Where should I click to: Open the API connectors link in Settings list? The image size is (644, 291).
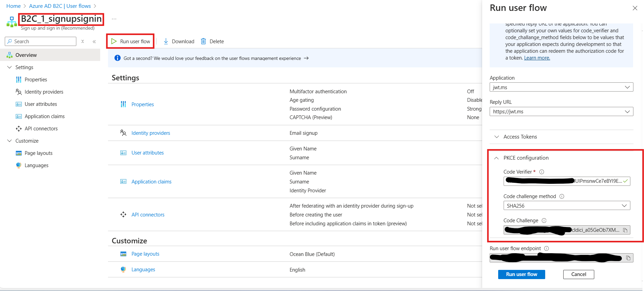pos(148,215)
